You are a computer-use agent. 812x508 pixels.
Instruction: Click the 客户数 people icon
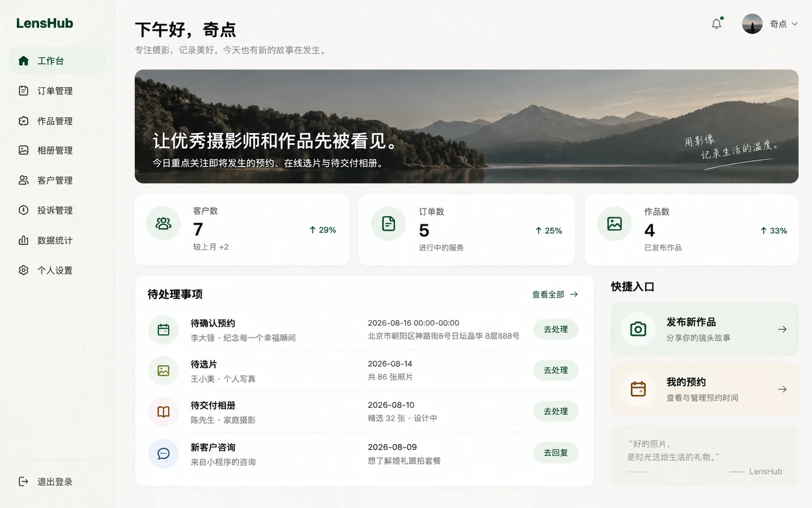pyautogui.click(x=163, y=223)
